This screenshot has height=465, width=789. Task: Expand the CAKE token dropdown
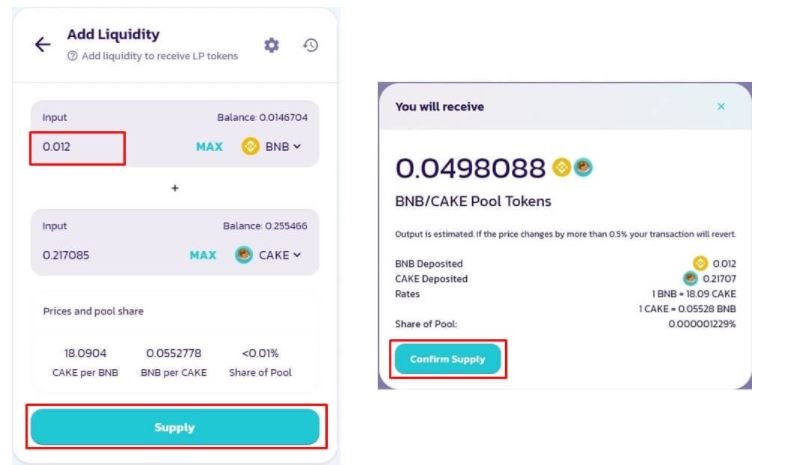(280, 255)
